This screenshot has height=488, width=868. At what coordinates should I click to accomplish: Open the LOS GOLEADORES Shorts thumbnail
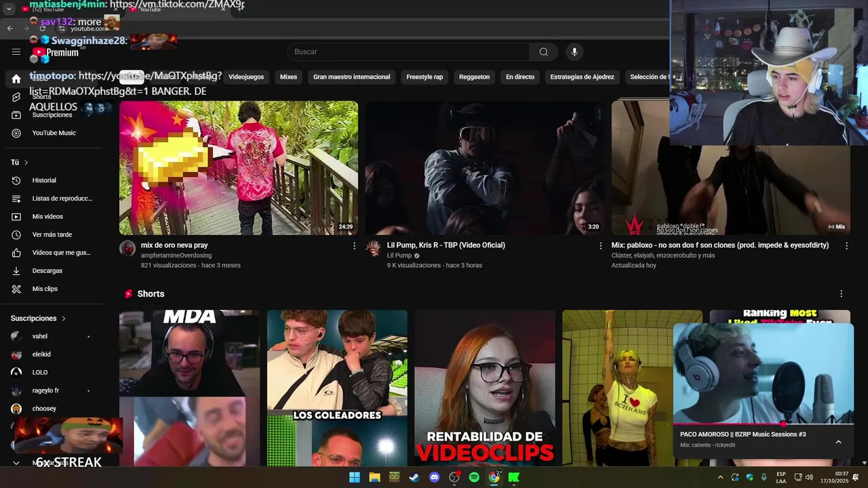click(x=337, y=388)
